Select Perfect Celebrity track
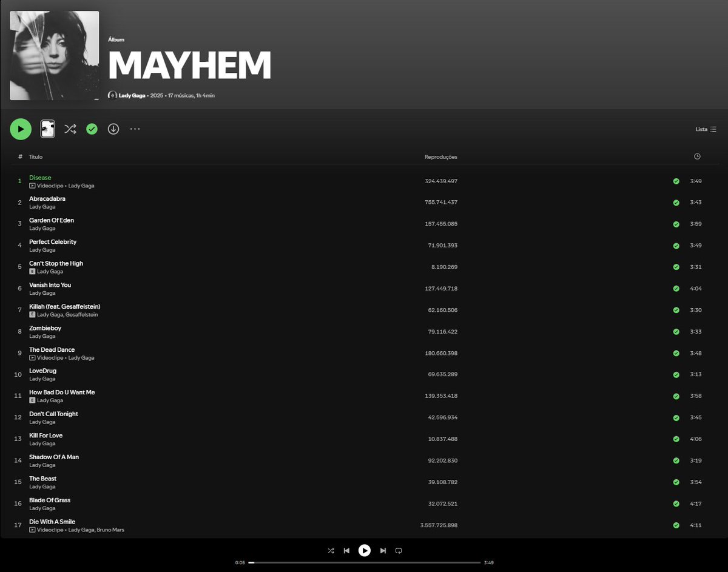 pyautogui.click(x=53, y=242)
